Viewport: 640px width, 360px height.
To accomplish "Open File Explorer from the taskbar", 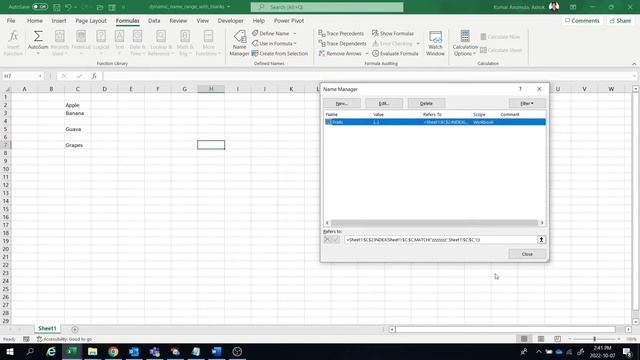I will click(93, 351).
